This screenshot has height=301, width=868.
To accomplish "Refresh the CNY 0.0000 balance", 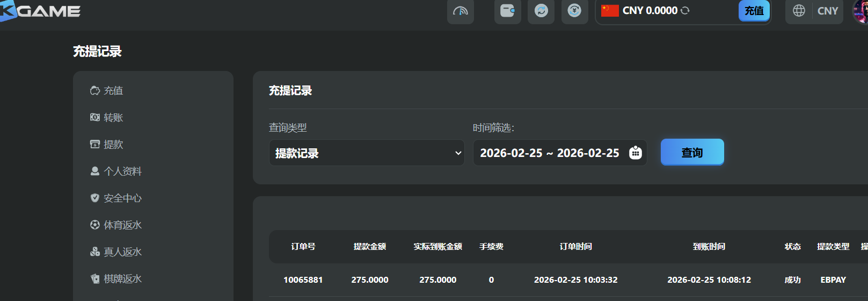I will point(685,11).
